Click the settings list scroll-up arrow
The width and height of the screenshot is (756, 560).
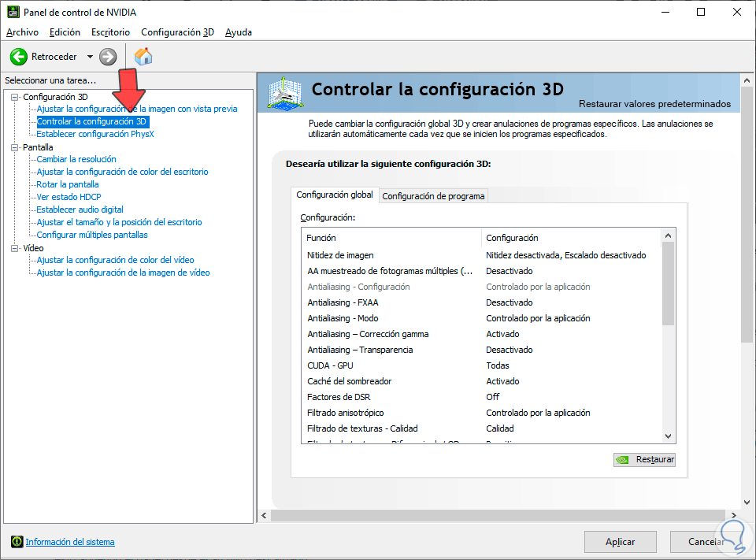click(669, 235)
